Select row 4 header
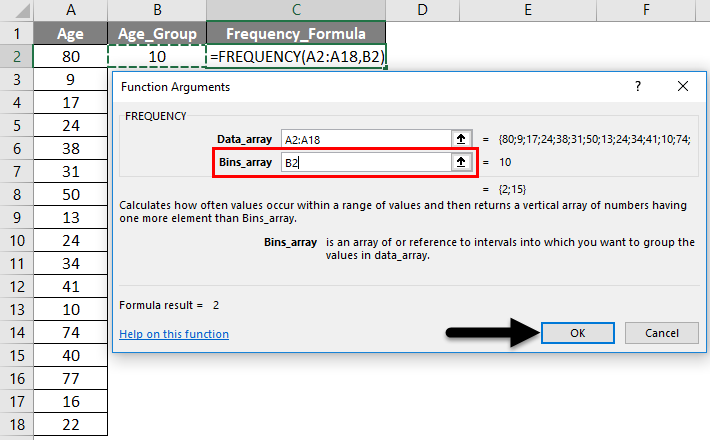 pos(17,102)
